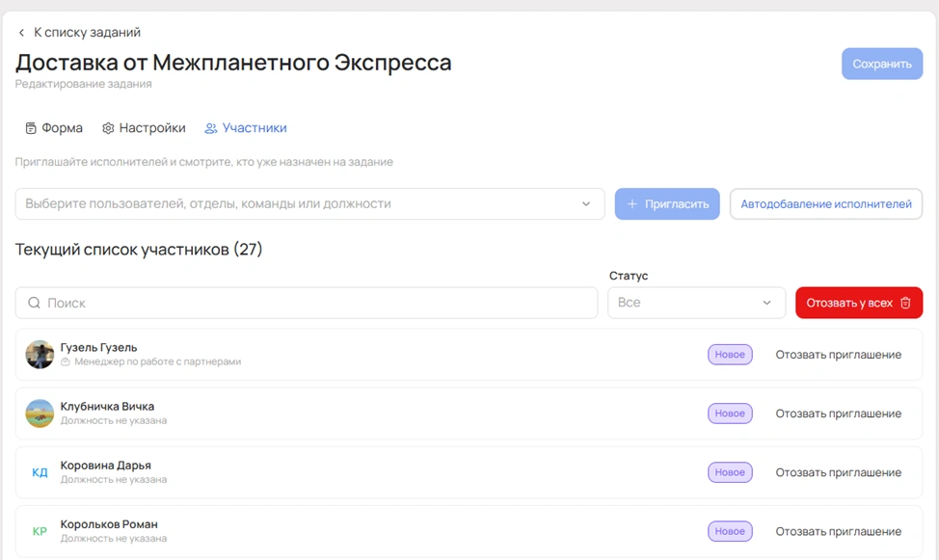
Task: Click the name Гузель Гузель
Action: tap(98, 347)
